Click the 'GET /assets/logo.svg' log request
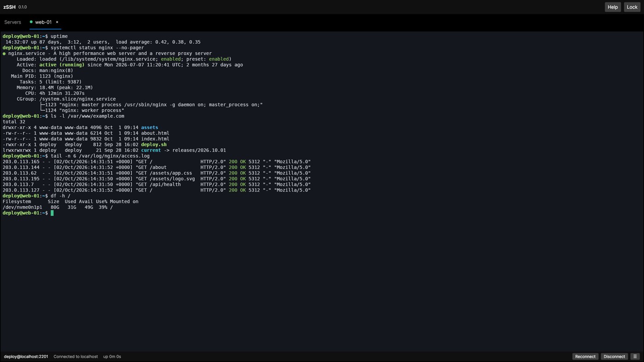The width and height of the screenshot is (644, 362). pyautogui.click(x=165, y=178)
